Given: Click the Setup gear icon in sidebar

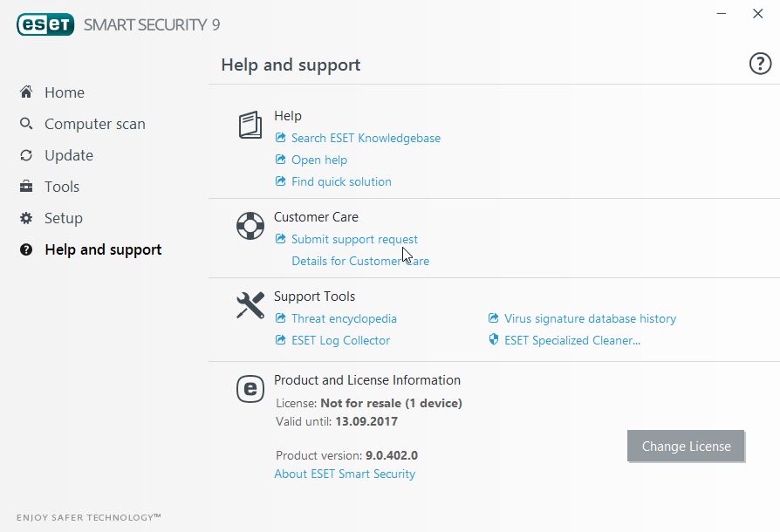Looking at the screenshot, I should click(26, 218).
